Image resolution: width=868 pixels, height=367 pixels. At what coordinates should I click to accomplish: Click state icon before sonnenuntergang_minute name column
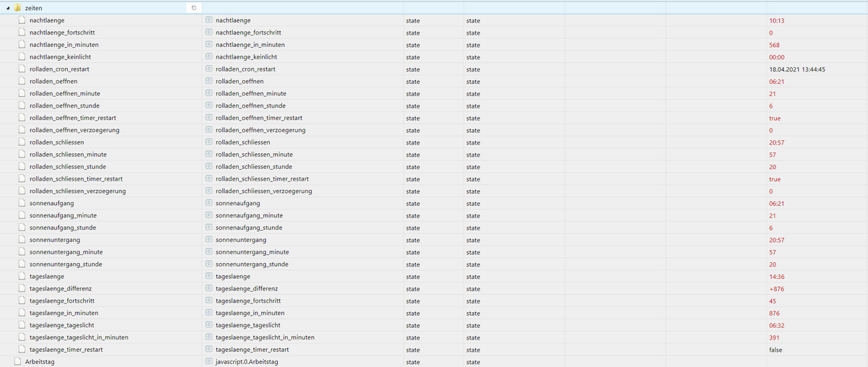(x=209, y=251)
